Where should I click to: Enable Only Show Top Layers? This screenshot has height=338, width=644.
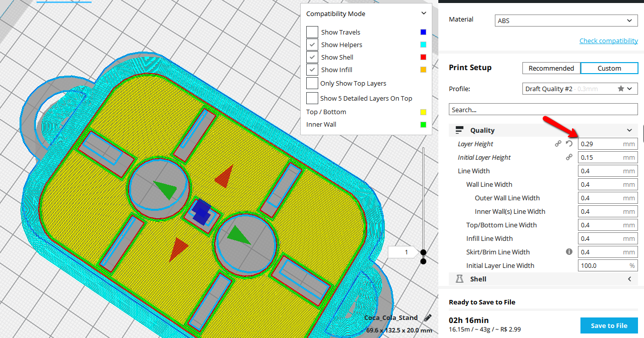click(x=312, y=83)
